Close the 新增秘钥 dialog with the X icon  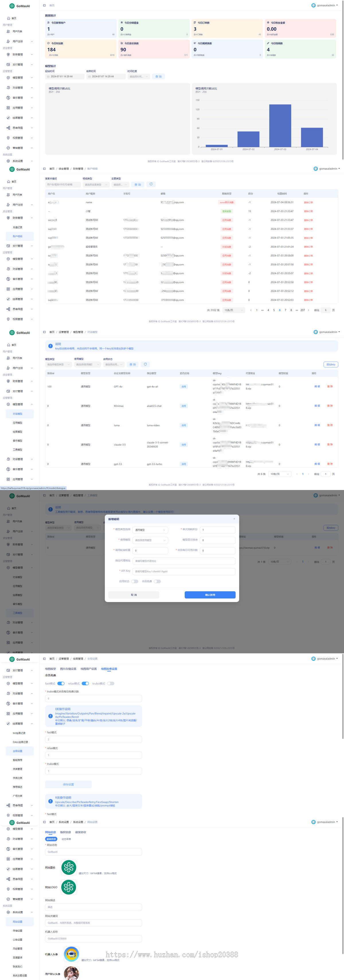234,519
